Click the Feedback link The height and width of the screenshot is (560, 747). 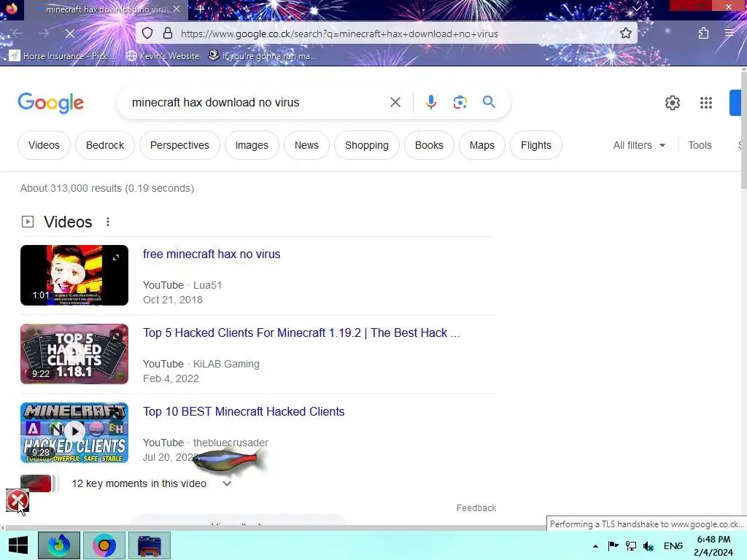click(476, 508)
